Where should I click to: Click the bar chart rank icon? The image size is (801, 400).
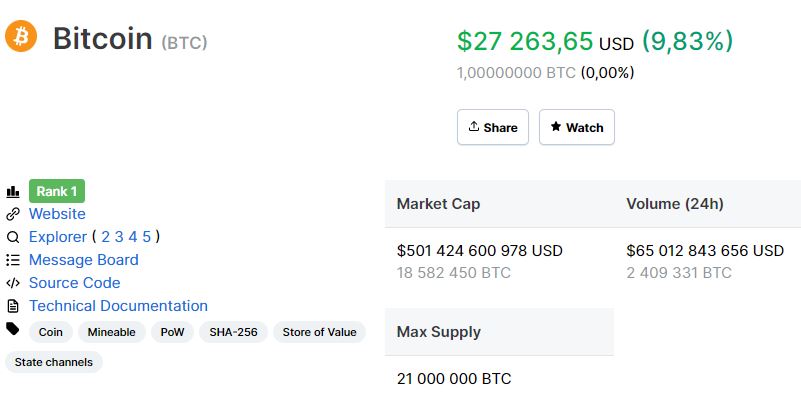point(13,191)
